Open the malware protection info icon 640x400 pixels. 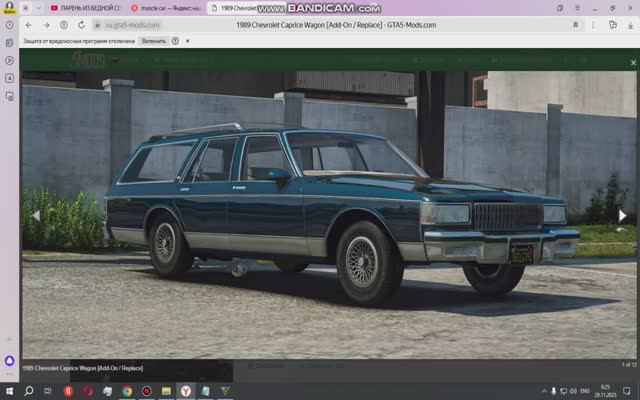tap(175, 41)
